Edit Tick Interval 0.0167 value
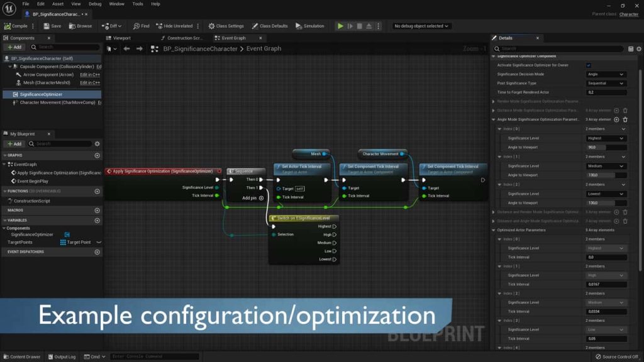This screenshot has height=362, width=644. click(x=606, y=285)
